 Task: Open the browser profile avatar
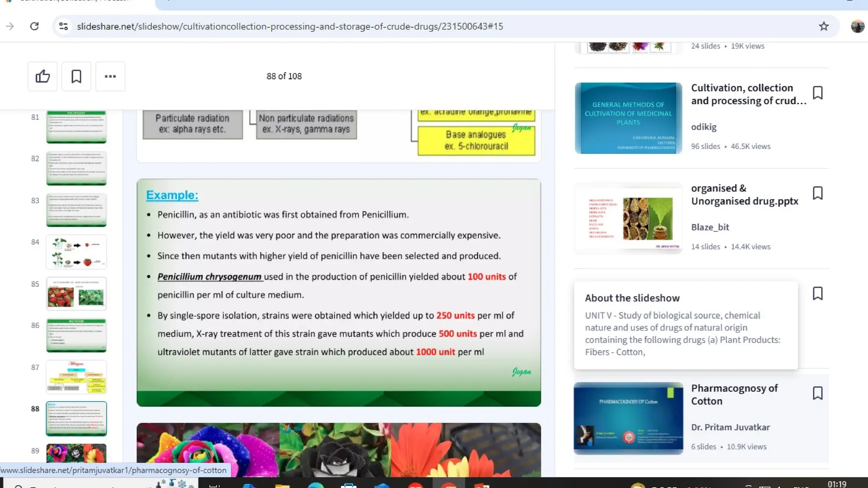(x=857, y=26)
